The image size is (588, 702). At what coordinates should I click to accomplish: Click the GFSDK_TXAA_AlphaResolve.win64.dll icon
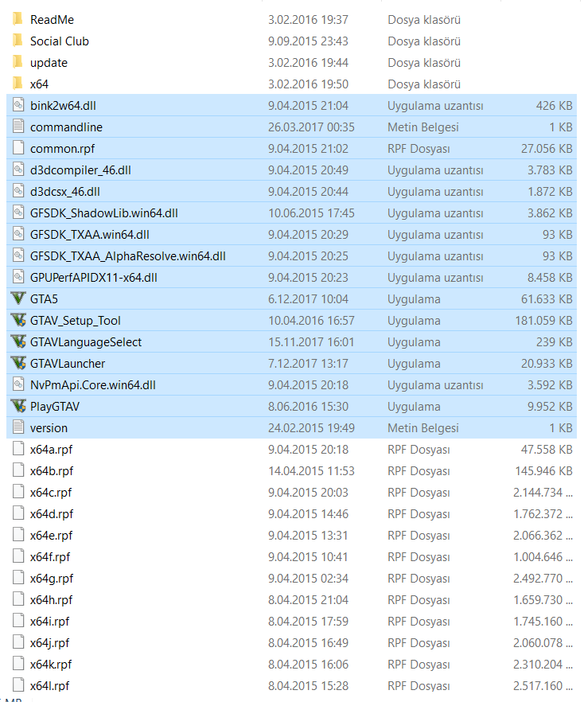tap(18, 255)
